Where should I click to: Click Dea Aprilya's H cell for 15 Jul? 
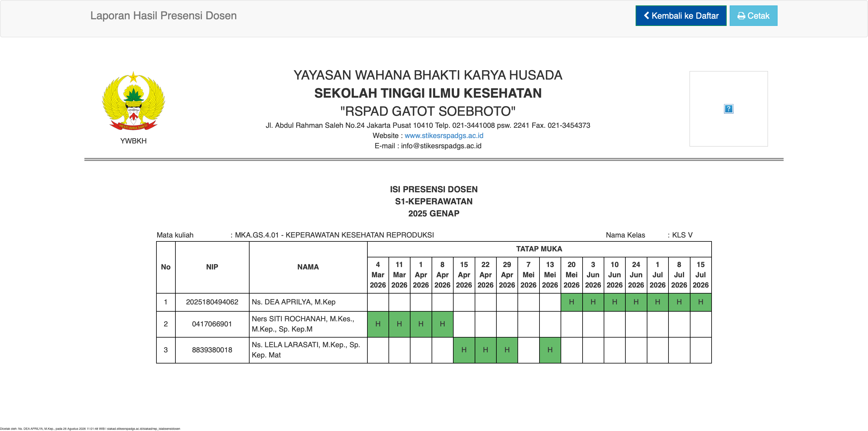tap(700, 302)
